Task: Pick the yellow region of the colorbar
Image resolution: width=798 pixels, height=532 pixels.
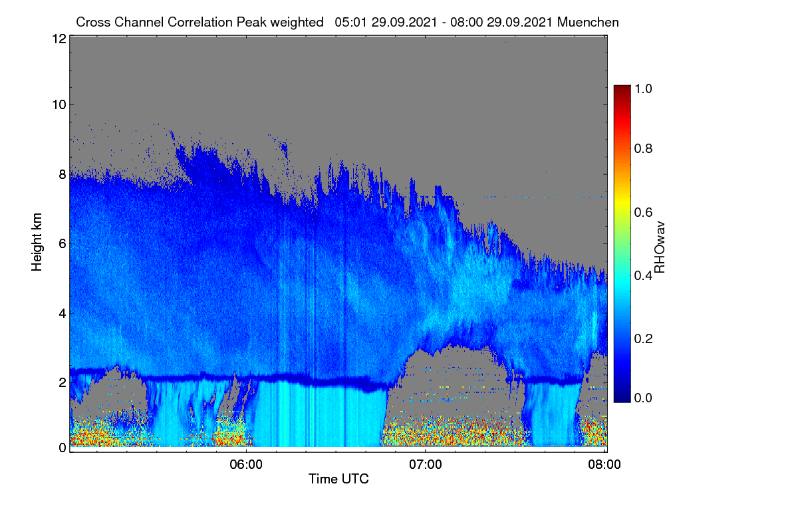Action: [622, 203]
